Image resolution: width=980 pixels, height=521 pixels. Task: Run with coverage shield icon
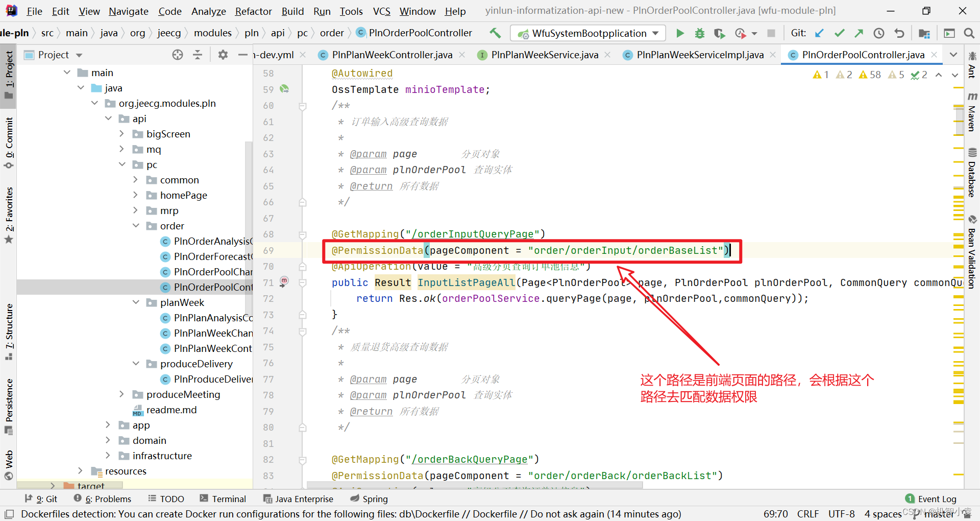click(x=720, y=33)
